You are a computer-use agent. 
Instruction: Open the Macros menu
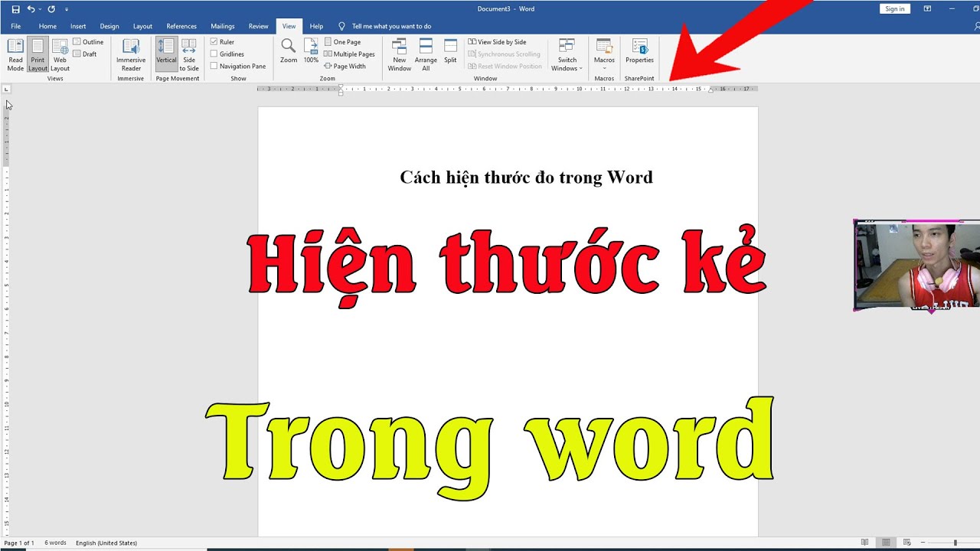[x=604, y=55]
